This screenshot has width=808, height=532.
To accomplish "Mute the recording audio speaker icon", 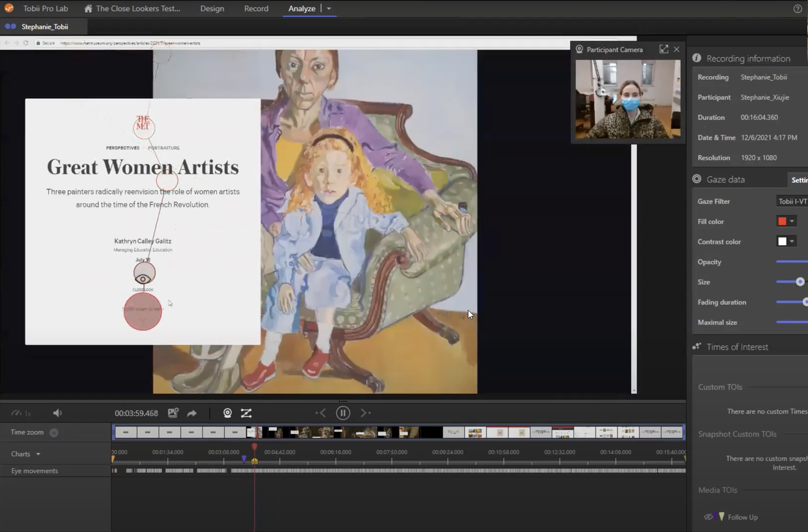I will pyautogui.click(x=57, y=413).
